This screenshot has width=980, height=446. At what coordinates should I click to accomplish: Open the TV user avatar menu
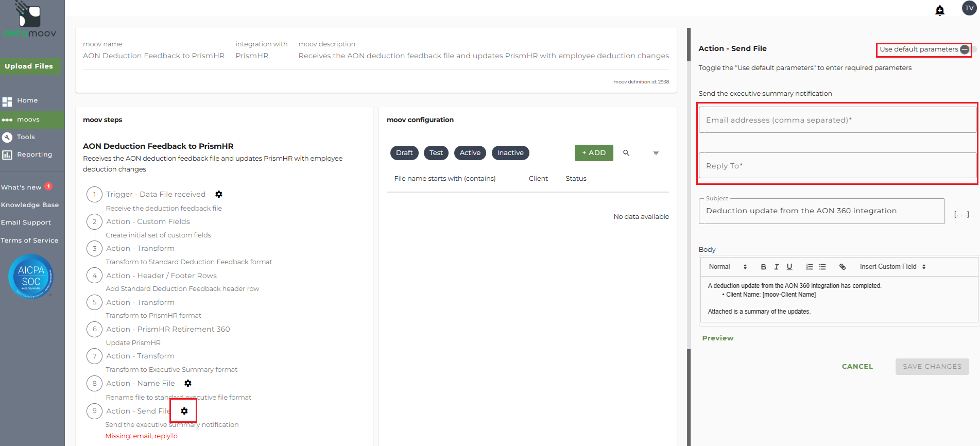coord(969,8)
